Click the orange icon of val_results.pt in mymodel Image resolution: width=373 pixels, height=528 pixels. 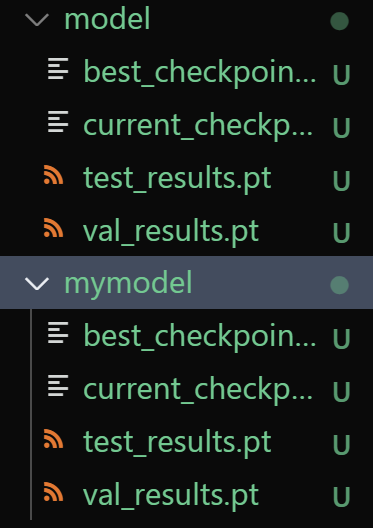[54, 492]
